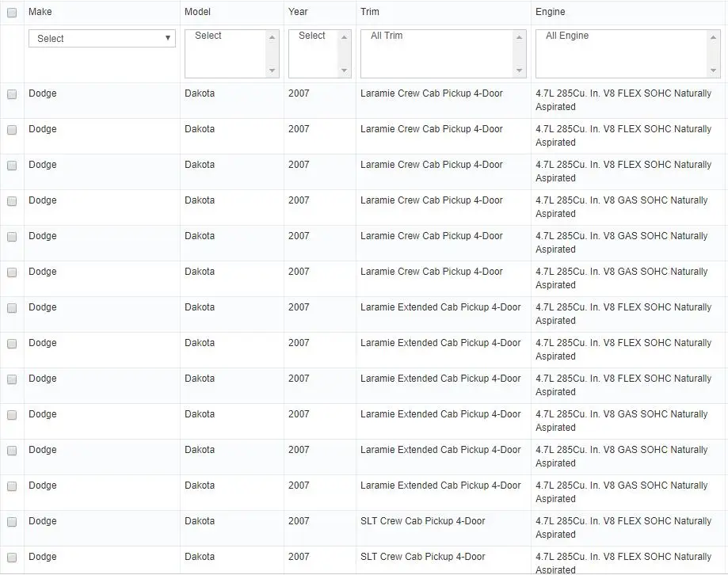Viewport: 728px width, 575px height.
Task: Click the Engine list scroll-up arrow
Action: pyautogui.click(x=713, y=37)
